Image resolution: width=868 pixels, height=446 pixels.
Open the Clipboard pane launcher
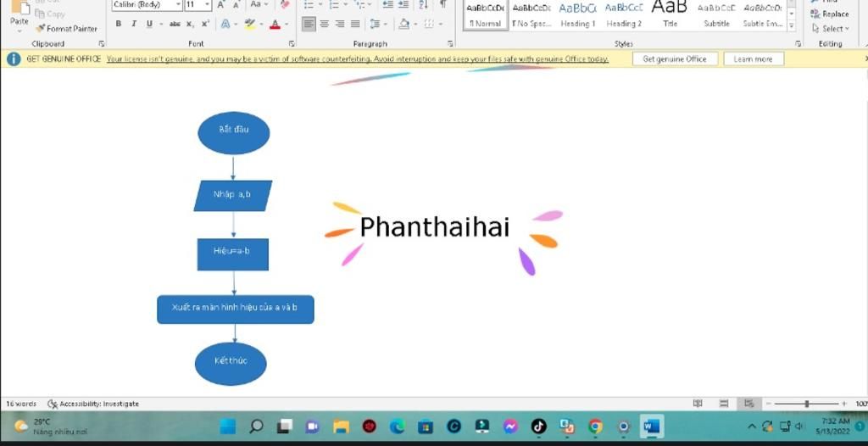point(102,43)
